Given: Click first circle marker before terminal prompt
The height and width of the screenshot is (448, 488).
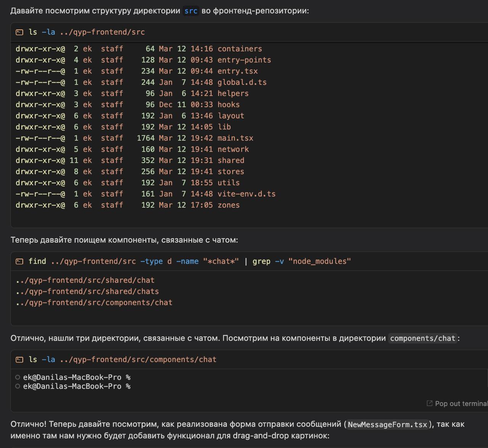Looking at the screenshot, I should coord(18,377).
